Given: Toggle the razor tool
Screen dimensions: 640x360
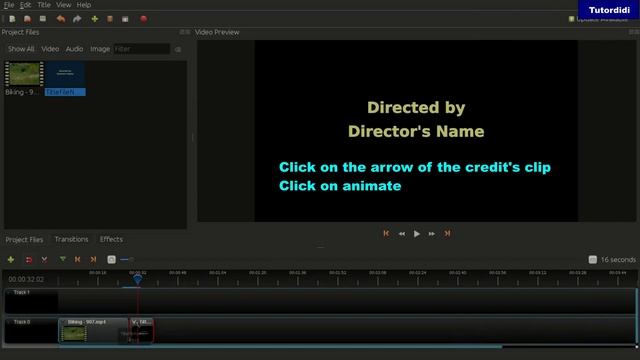Looking at the screenshot, I should pos(44,259).
